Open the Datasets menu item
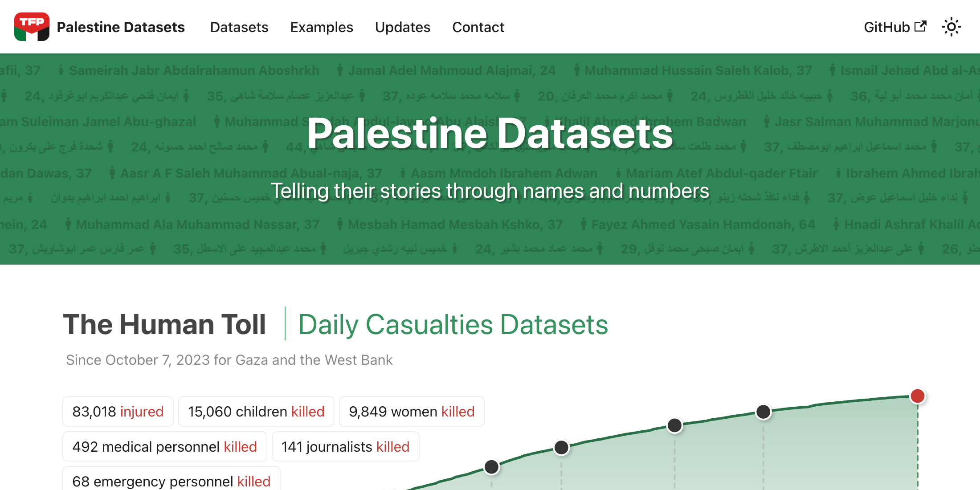 (239, 27)
